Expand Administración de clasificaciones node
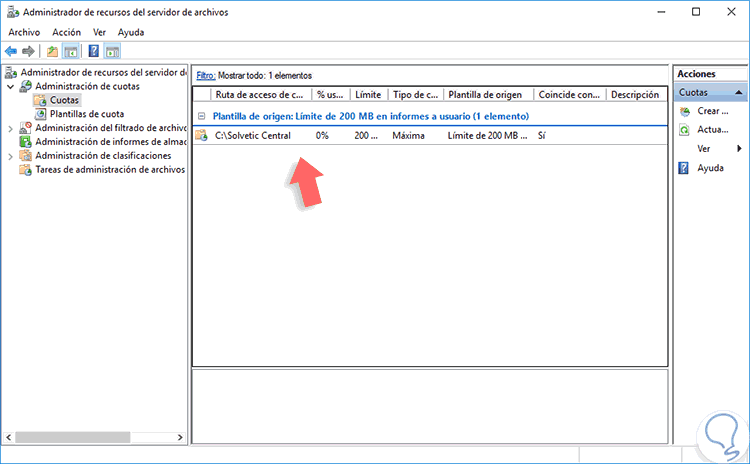750x464 pixels. point(11,156)
